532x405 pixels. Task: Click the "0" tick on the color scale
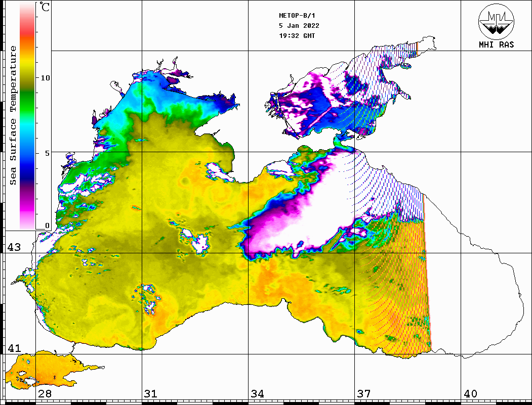47,226
